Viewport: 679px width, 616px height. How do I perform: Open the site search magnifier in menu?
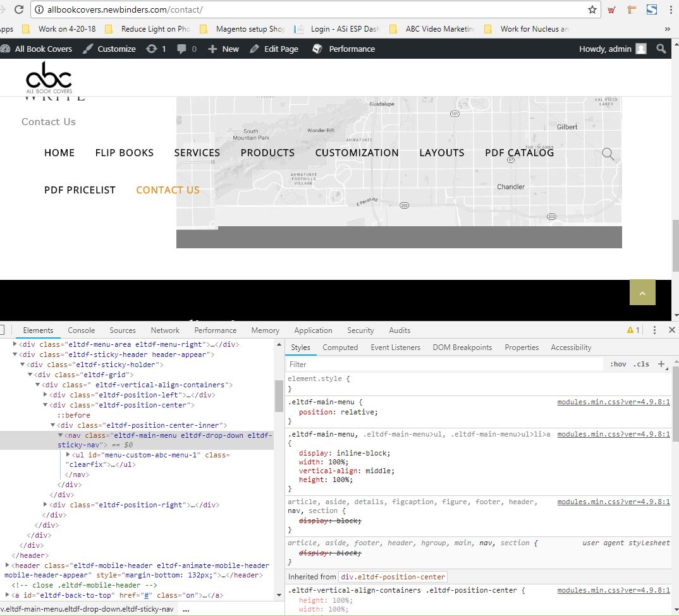[x=608, y=154]
